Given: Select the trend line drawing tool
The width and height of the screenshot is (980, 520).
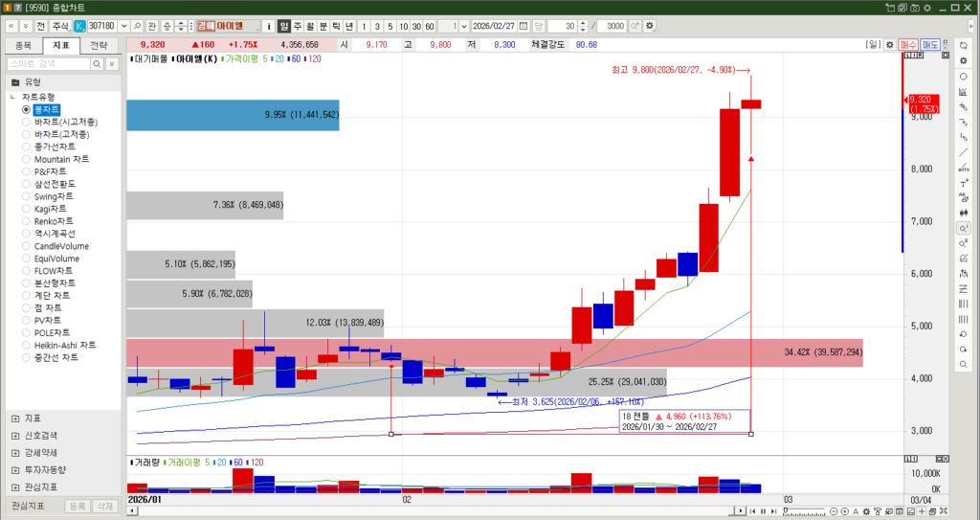Looking at the screenshot, I should (x=963, y=152).
